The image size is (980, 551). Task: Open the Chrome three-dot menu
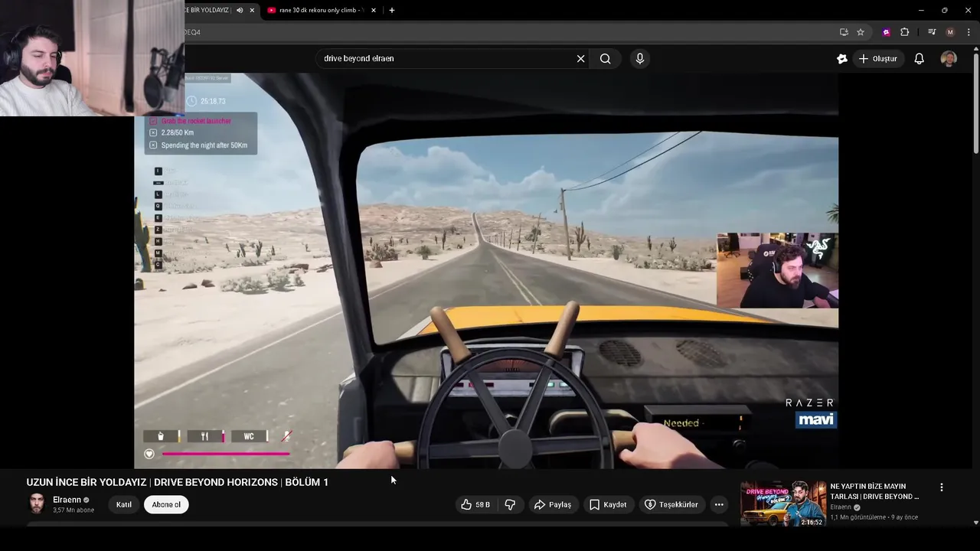pos(969,32)
